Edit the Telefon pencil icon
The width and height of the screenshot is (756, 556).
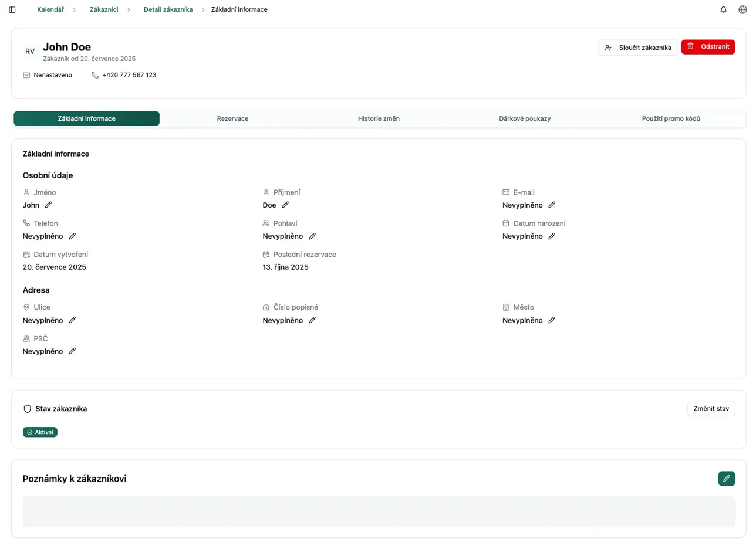72,236
